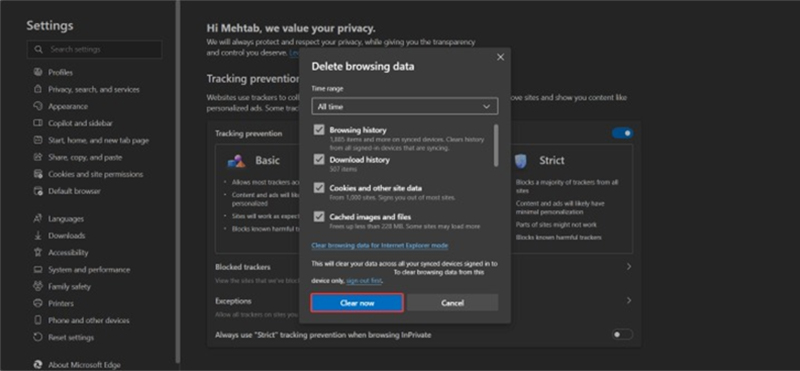Open Reset settings page

(71, 337)
